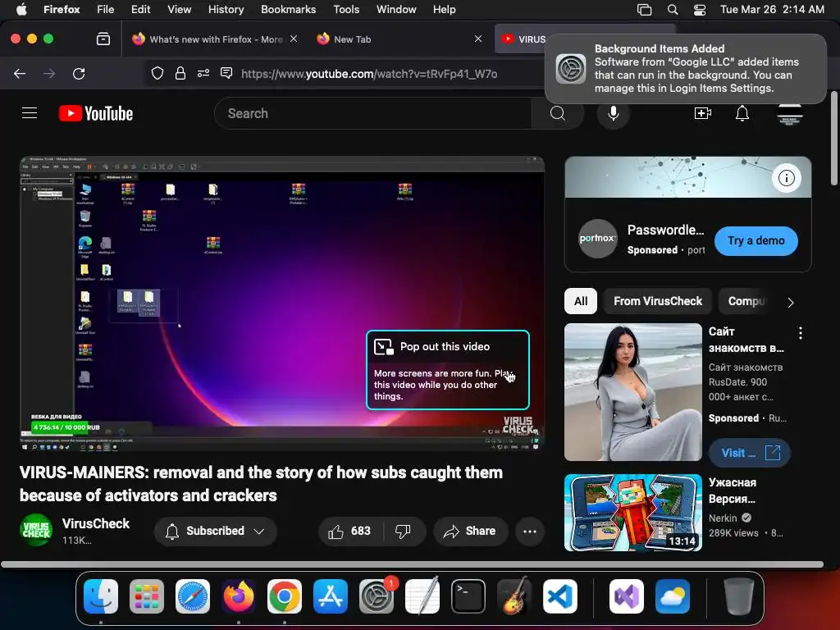Open the Minecraft Ужасная Версия video thumbnail
The height and width of the screenshot is (630, 840).
tap(632, 512)
